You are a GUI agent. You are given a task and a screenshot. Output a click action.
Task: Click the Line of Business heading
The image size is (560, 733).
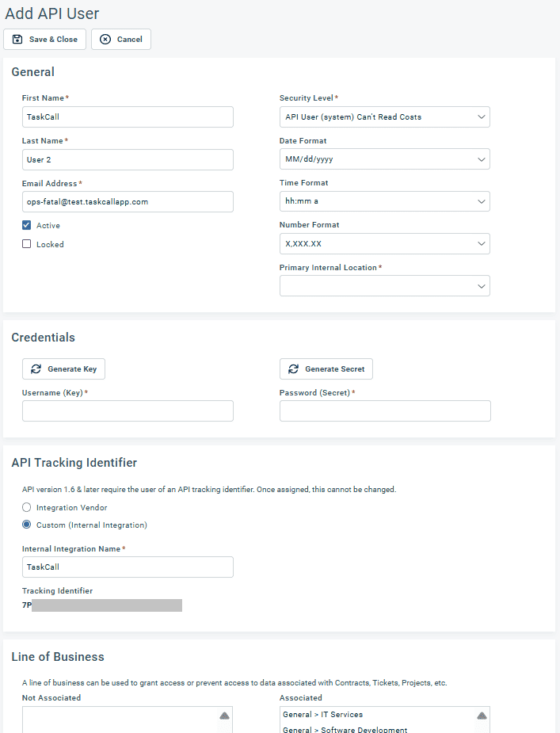[58, 657]
